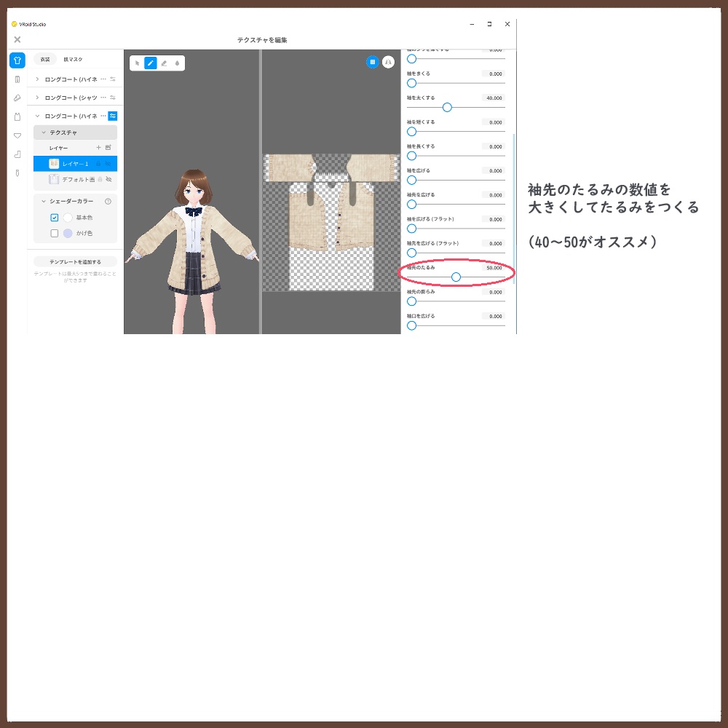Open parameters for collapsed ロングコート (ハイネ row
Screen dimensions: 728x728
click(113, 79)
